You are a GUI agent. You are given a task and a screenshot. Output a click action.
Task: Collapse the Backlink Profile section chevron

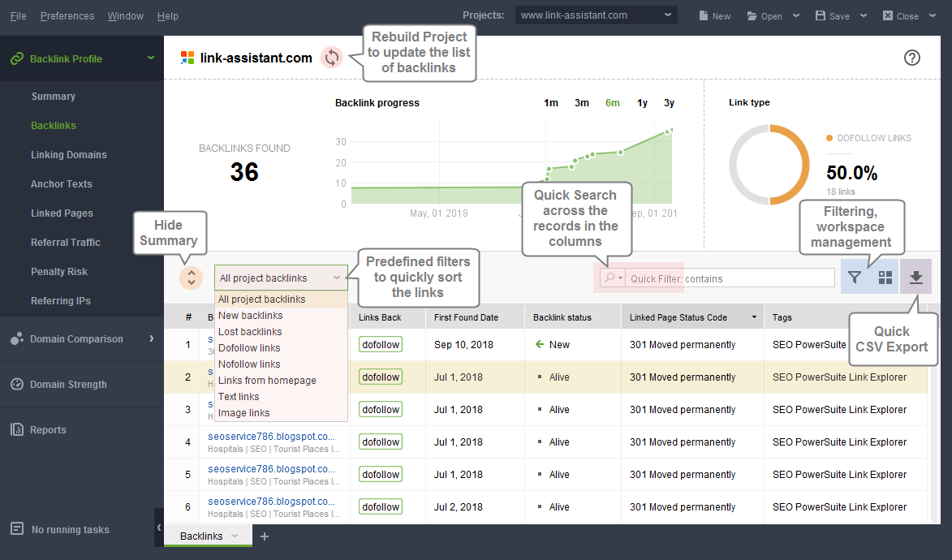(x=151, y=58)
